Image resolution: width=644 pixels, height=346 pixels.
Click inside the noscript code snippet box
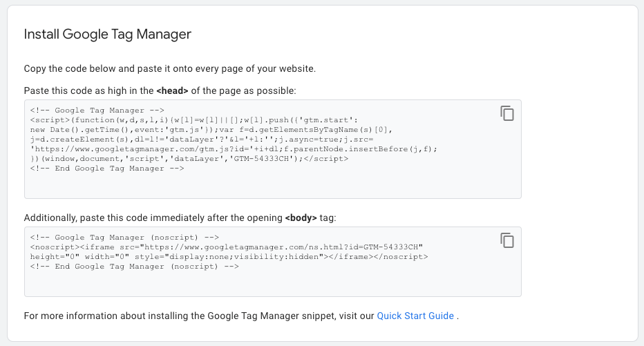pos(273,262)
